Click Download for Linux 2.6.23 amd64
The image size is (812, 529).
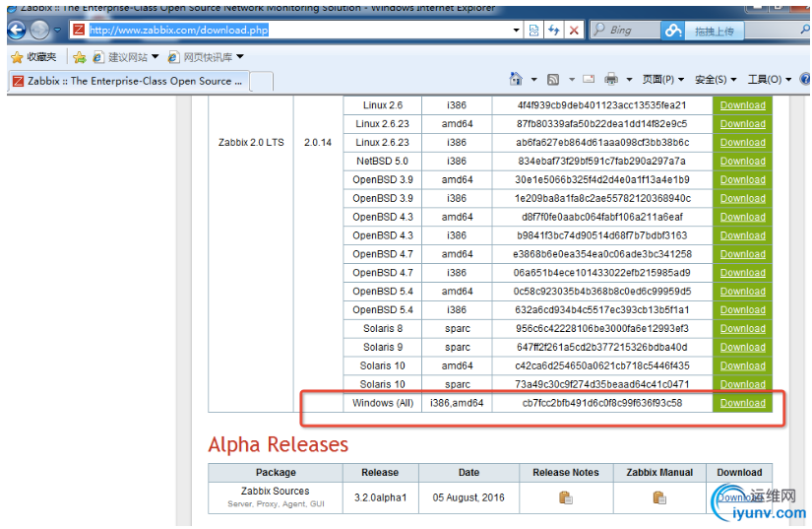pos(742,124)
